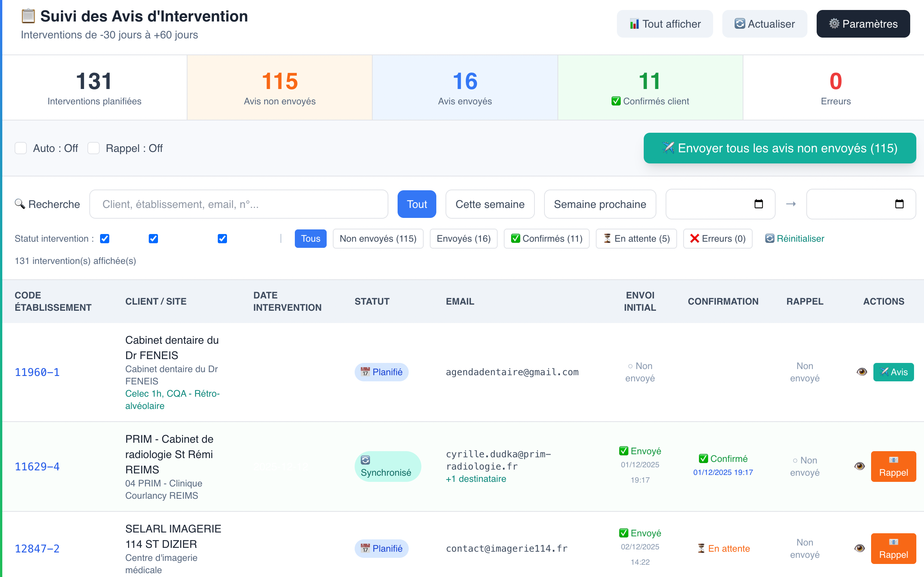The height and width of the screenshot is (577, 924).
Task: Open the end date picker field
Action: pyautogui.click(x=861, y=204)
